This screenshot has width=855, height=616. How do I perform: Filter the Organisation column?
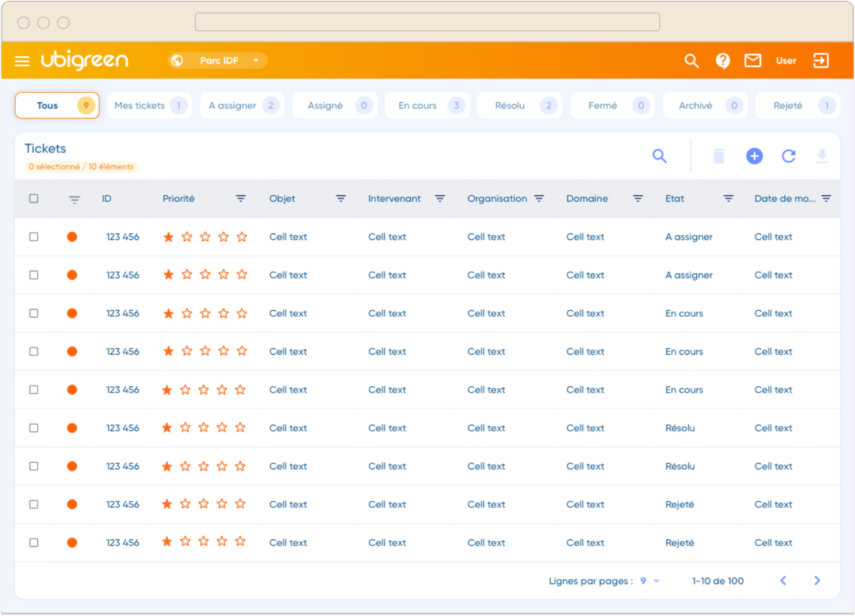point(539,198)
